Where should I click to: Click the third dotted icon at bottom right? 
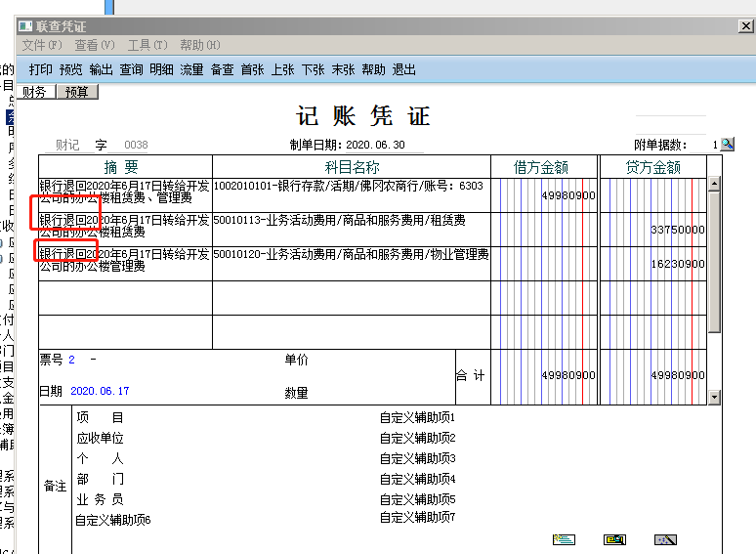click(x=665, y=539)
